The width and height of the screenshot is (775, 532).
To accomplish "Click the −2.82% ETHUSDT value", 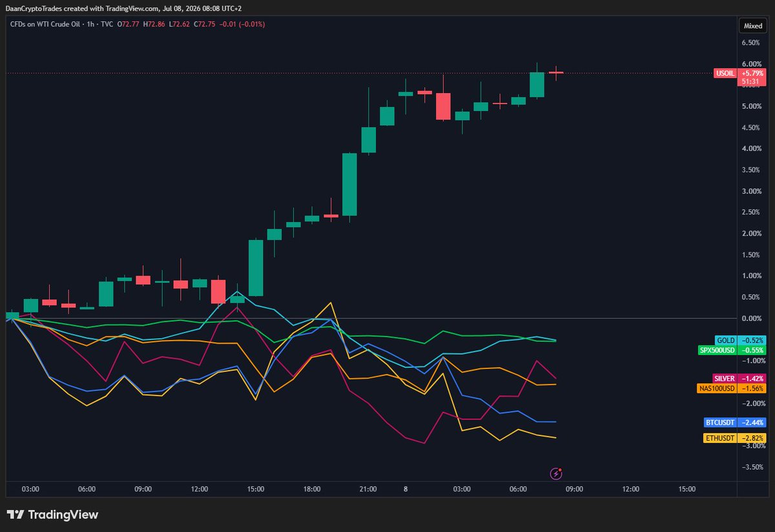I will tap(752, 438).
